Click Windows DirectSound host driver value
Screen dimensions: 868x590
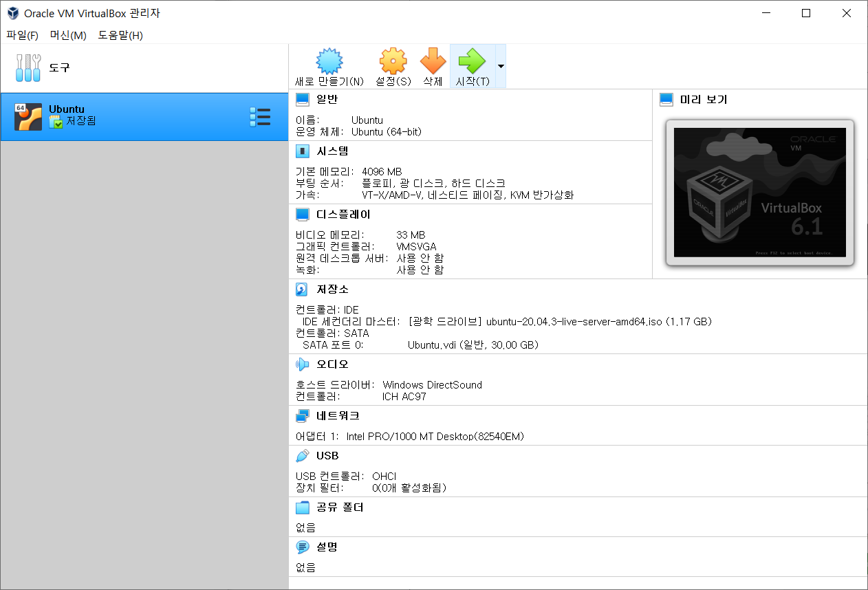[433, 384]
